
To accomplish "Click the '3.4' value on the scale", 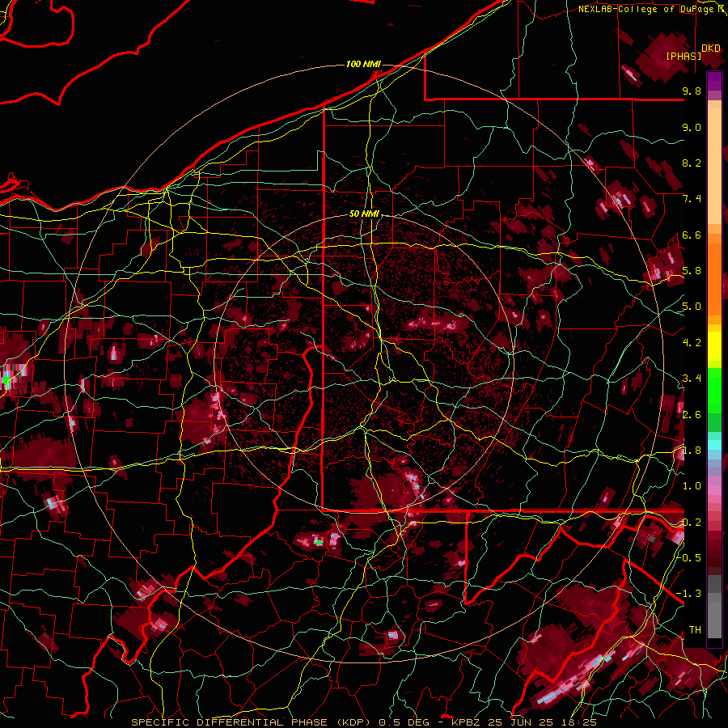I will pyautogui.click(x=692, y=379).
